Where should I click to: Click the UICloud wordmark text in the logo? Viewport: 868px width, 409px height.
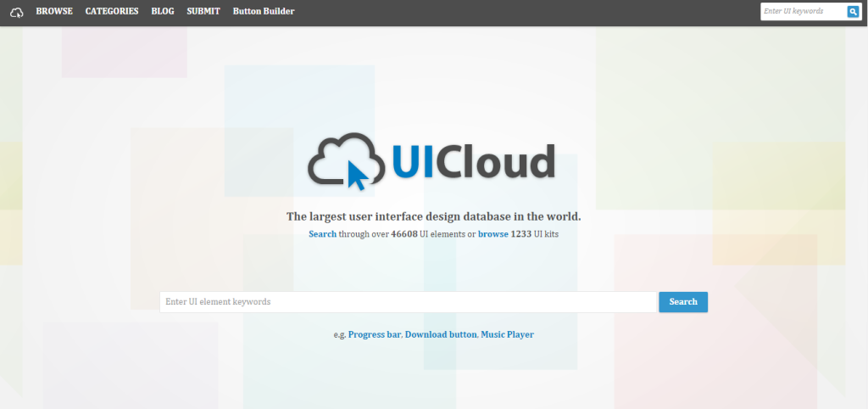pyautogui.click(x=473, y=161)
